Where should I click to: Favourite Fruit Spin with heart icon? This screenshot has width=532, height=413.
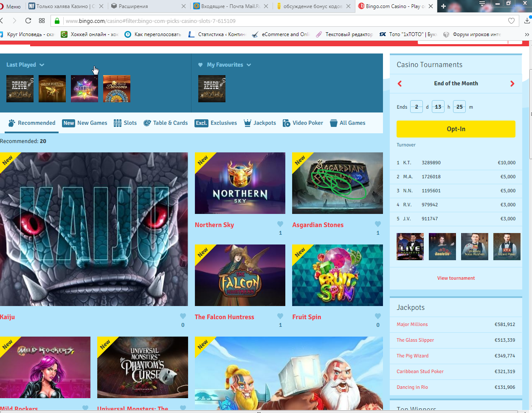pos(378,316)
